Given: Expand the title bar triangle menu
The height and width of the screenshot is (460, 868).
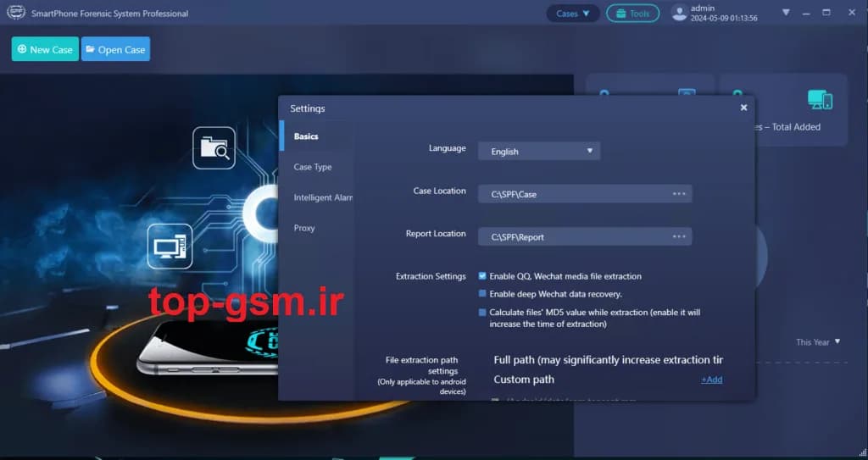Looking at the screenshot, I should (x=786, y=12).
